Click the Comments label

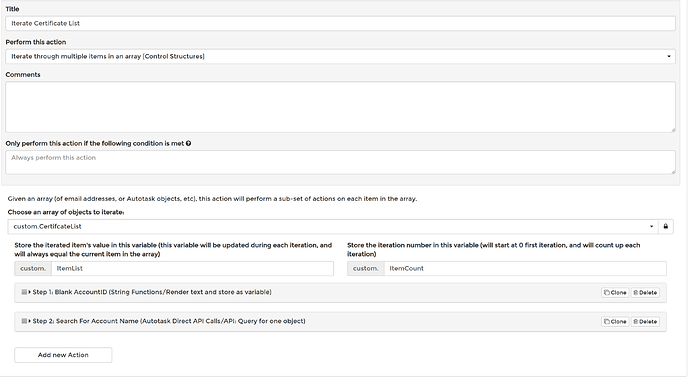point(23,75)
